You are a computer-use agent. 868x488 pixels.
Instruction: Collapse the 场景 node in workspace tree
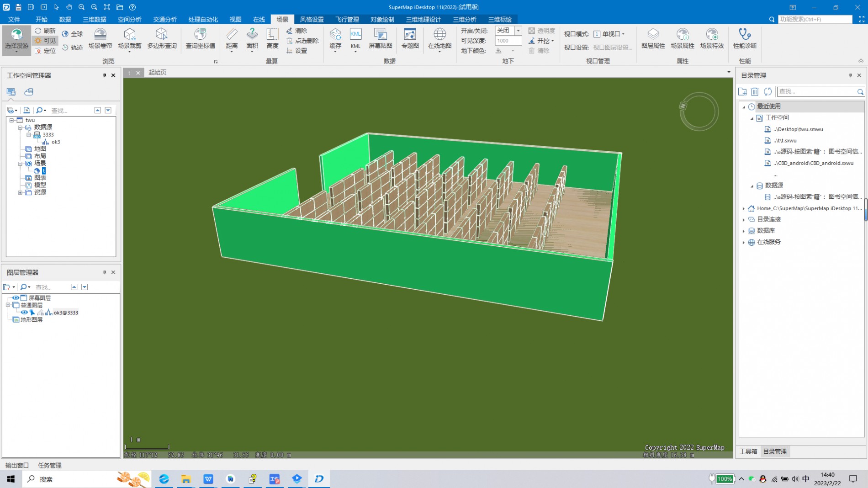(20, 164)
